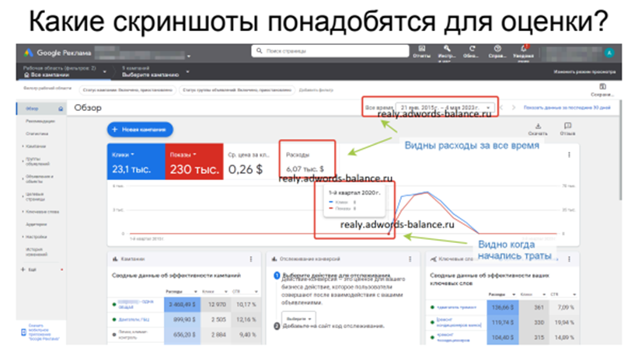Click the Сохранить save icon
This screenshot has height=364, width=638.
602,86
